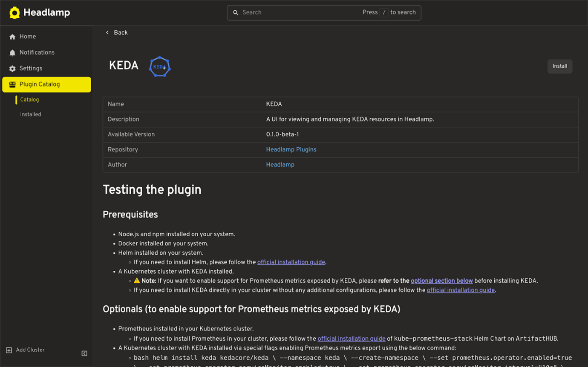The width and height of the screenshot is (588, 367).
Task: Click the Available Version label
Action: point(131,135)
